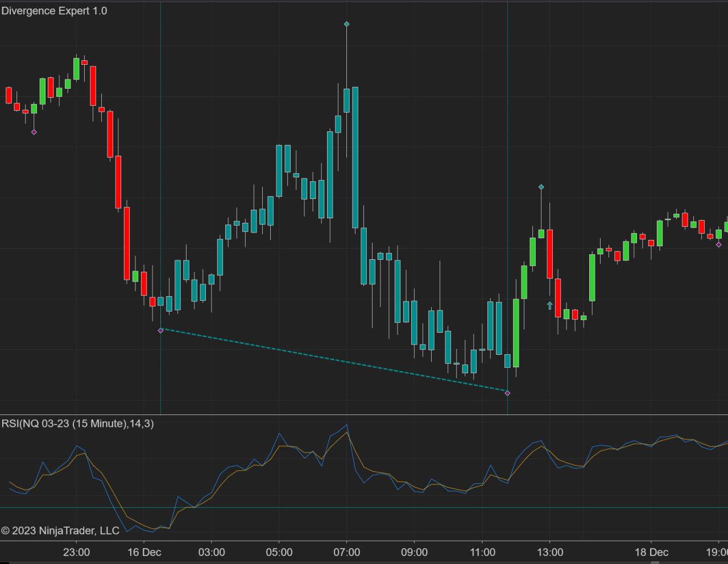The height and width of the screenshot is (564, 728).
Task: Select the RSI(NQ 03-23) indicator label
Action: [77, 424]
